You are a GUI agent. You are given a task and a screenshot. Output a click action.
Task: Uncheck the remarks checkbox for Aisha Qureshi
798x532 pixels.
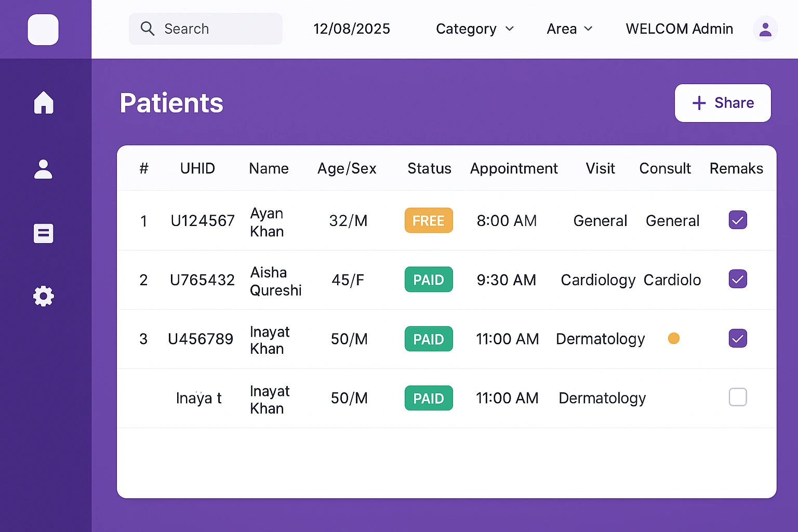pos(738,280)
